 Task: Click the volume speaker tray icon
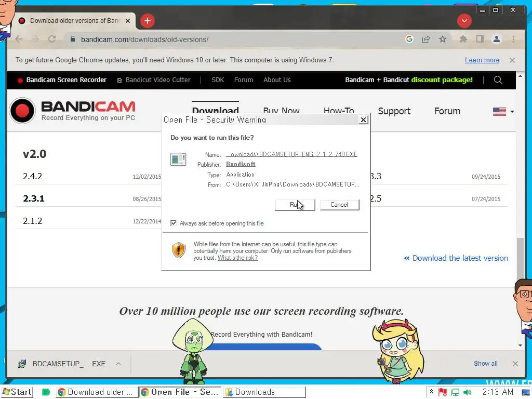[x=467, y=393]
